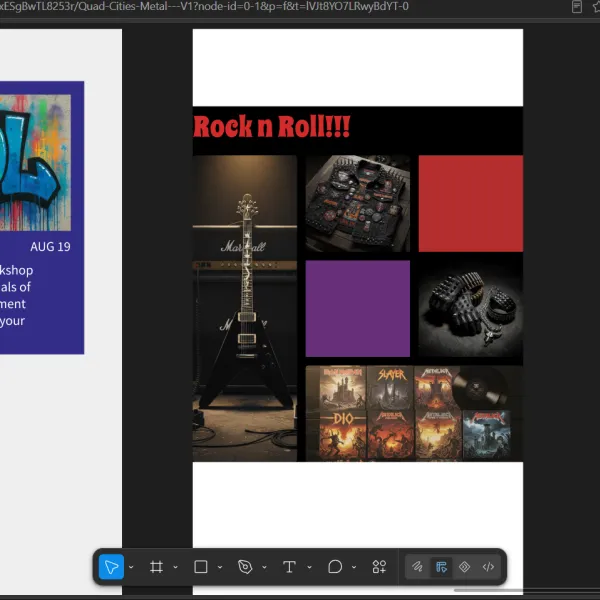Expand Pen tool options chevron
600x600 pixels.
[x=264, y=567]
